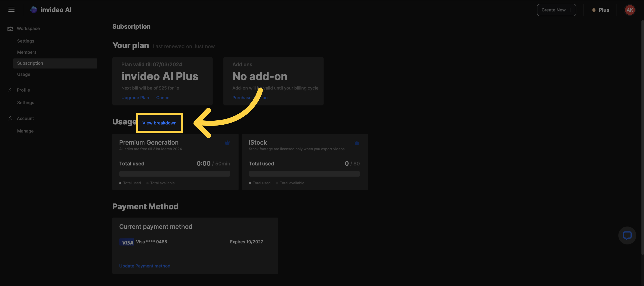Screen dimensions: 644x286
Task: Click 'Stock footage are licensed' note
Action: (x=296, y=149)
